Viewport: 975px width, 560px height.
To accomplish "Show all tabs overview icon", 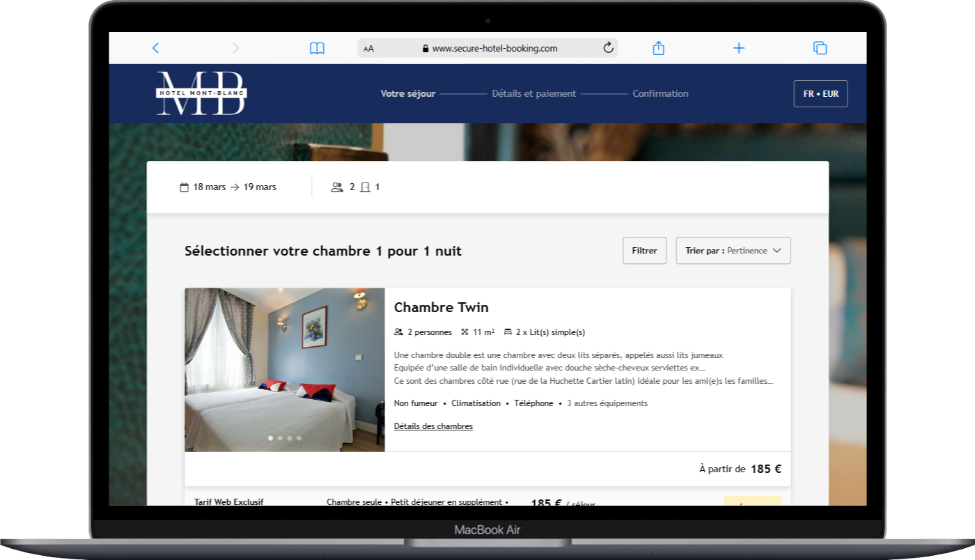I will click(x=820, y=48).
